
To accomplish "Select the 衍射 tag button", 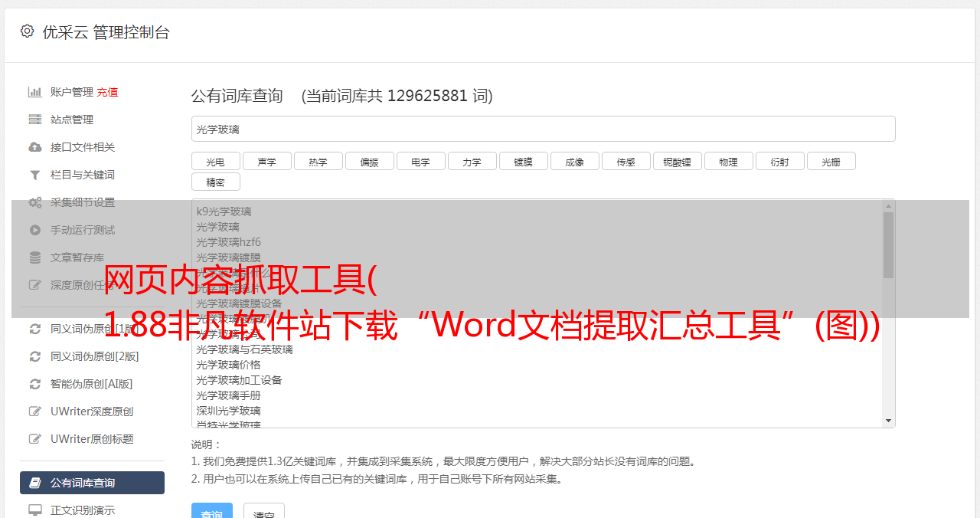I will (780, 161).
